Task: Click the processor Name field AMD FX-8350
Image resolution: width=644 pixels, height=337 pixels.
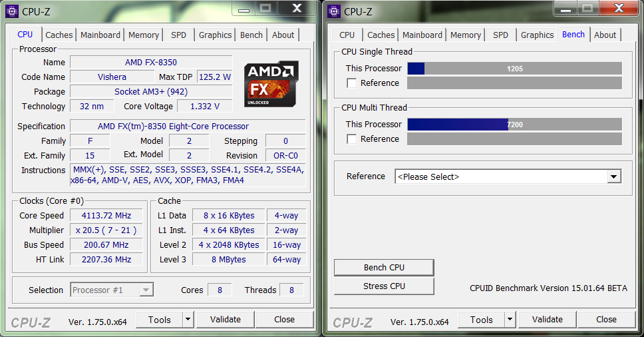Action: pyautogui.click(x=151, y=63)
